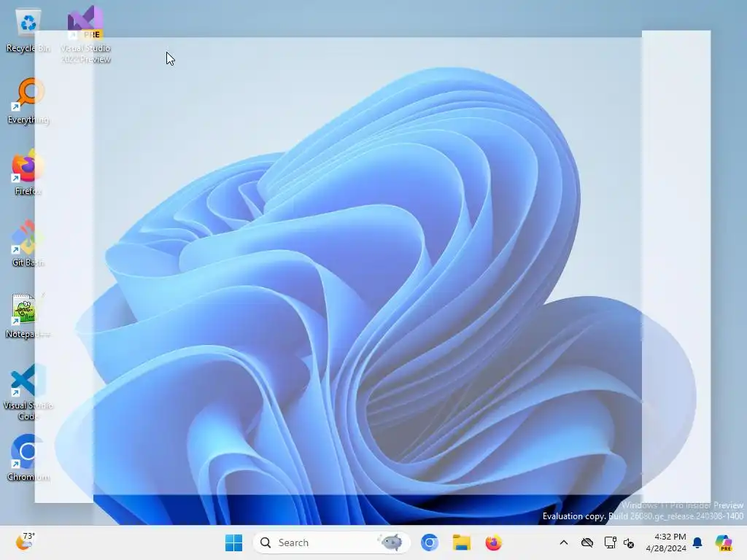This screenshot has width=747, height=560.
Task: Open the notifications bell icon
Action: click(x=697, y=542)
